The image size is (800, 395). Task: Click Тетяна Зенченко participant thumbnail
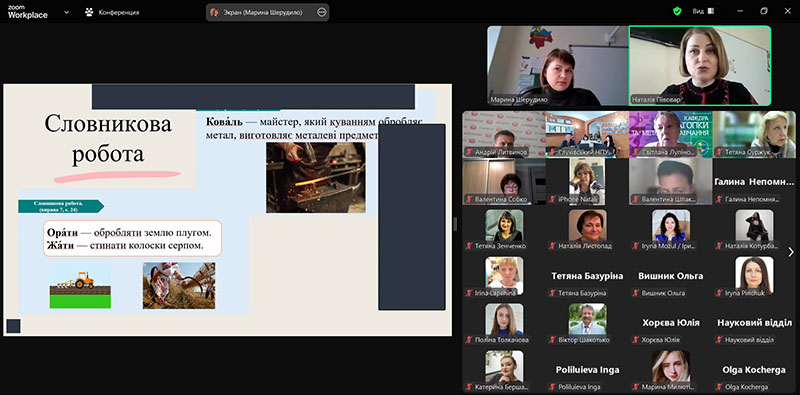click(x=504, y=225)
